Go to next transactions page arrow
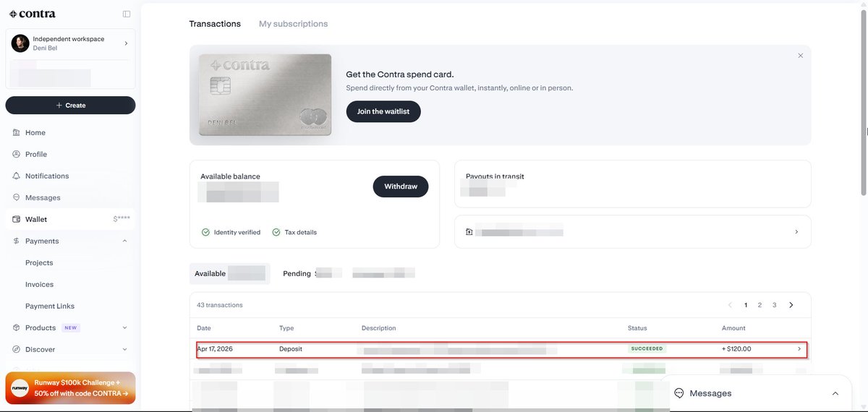The image size is (868, 412). click(x=791, y=305)
